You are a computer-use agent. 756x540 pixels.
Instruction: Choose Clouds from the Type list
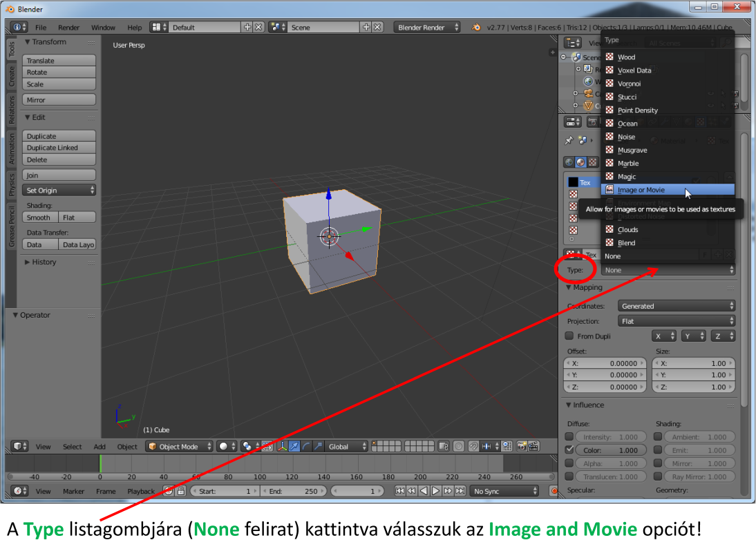click(x=668, y=229)
